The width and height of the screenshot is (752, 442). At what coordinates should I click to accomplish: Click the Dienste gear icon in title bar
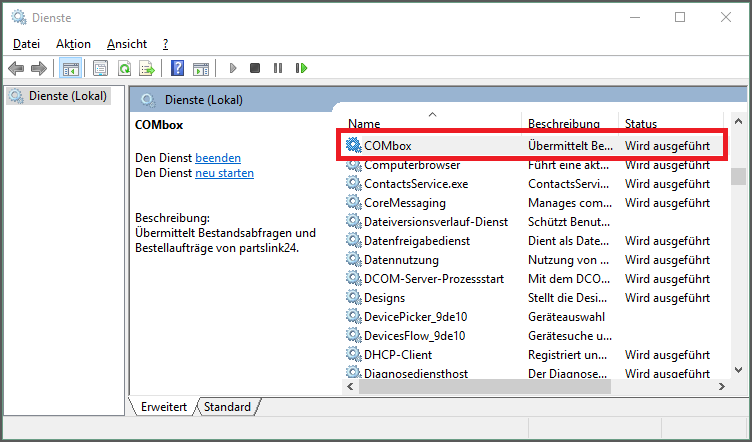point(19,17)
